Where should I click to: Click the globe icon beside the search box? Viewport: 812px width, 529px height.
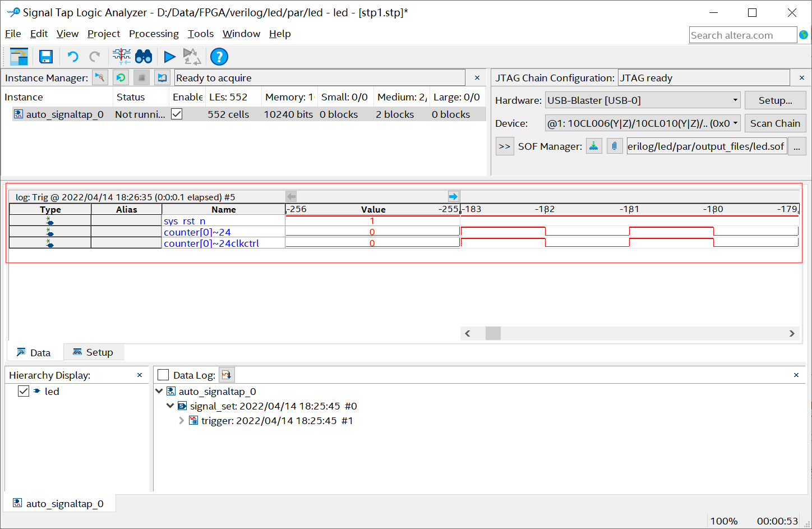804,35
